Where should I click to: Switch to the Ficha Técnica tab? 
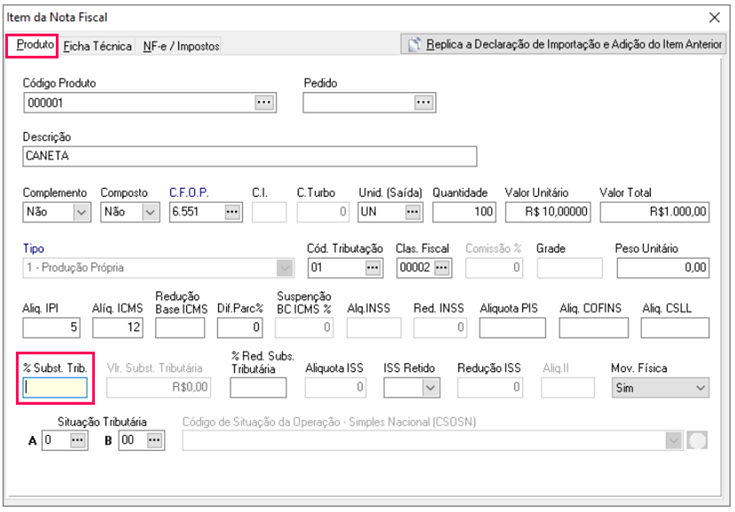[x=97, y=46]
